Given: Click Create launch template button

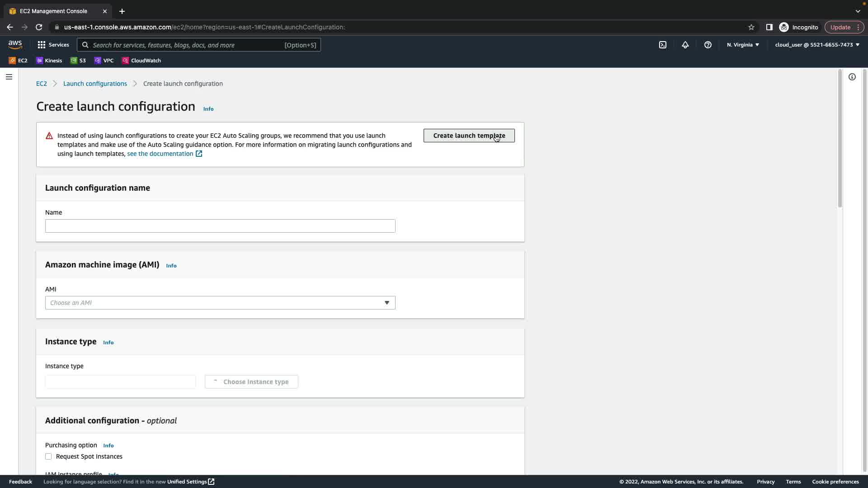Looking at the screenshot, I should (x=469, y=136).
